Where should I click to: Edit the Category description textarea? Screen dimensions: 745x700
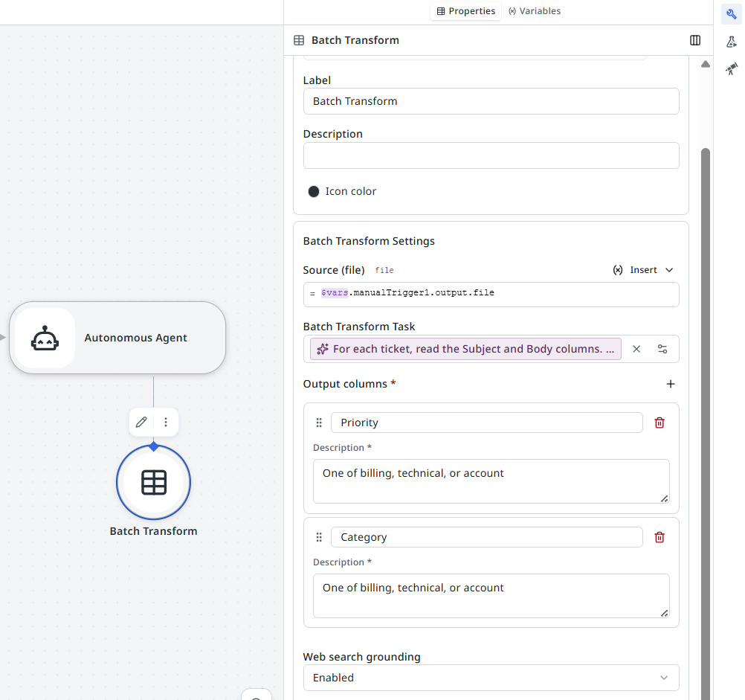491,596
